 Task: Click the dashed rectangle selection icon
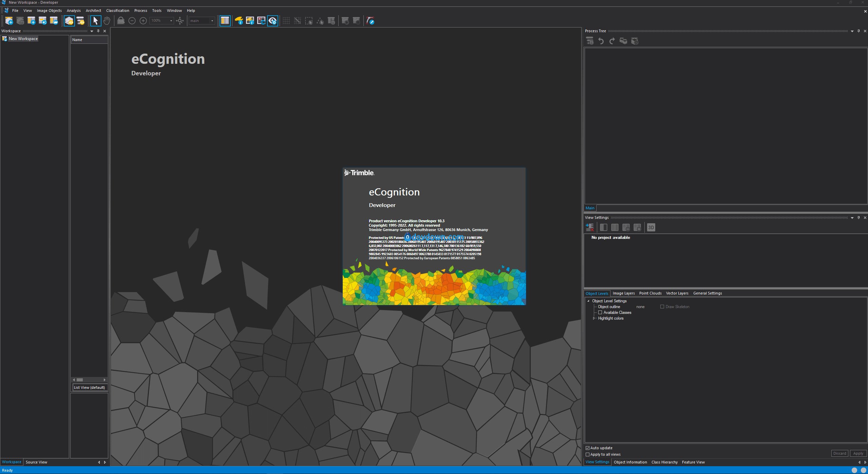pos(308,21)
